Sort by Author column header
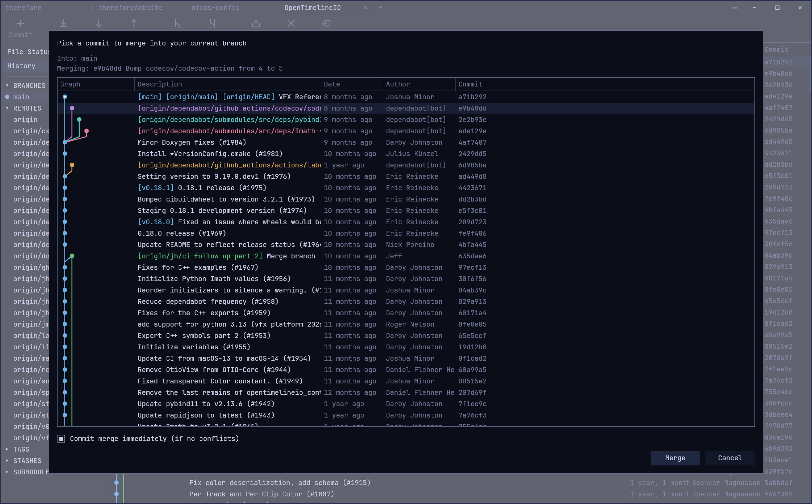Screen dimensions: 812x504 (x=419, y=84)
